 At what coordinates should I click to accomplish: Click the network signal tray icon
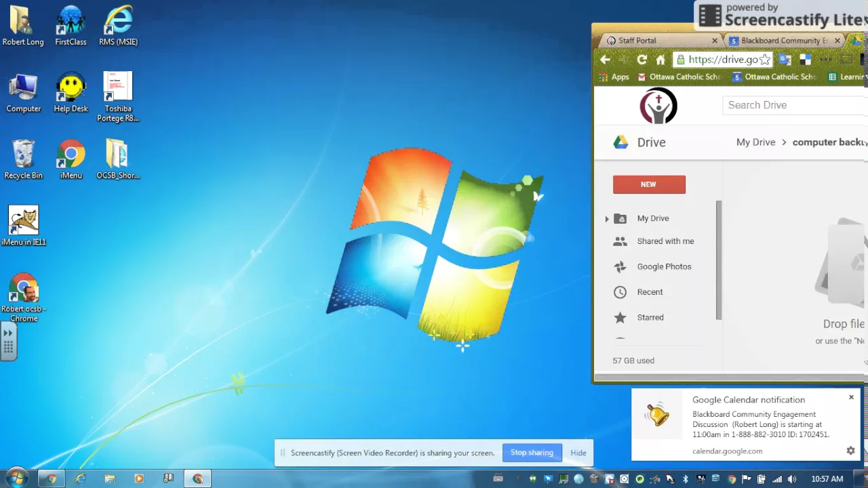click(x=777, y=479)
